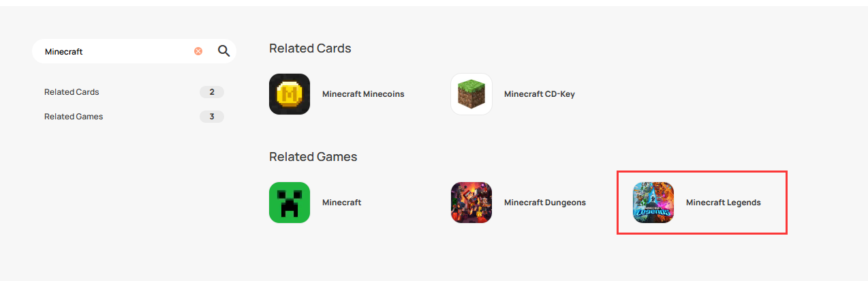Image resolution: width=868 pixels, height=281 pixels.
Task: Open the Minecraft Minecoins text link
Action: 363,94
